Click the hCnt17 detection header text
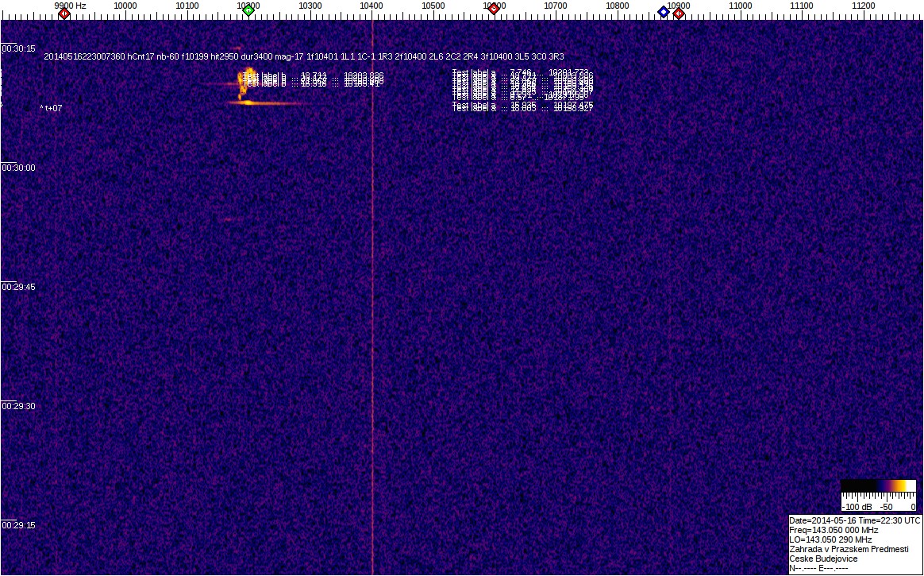924x576 pixels. click(x=141, y=56)
